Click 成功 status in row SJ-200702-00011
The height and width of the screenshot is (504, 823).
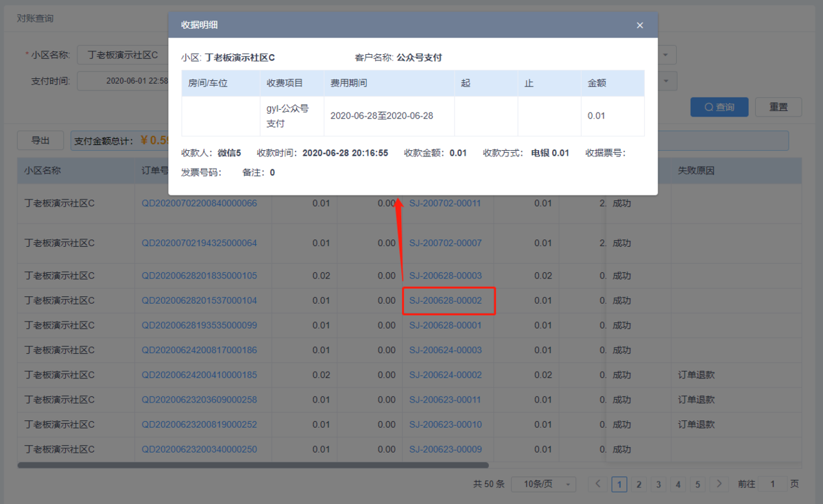(x=621, y=203)
